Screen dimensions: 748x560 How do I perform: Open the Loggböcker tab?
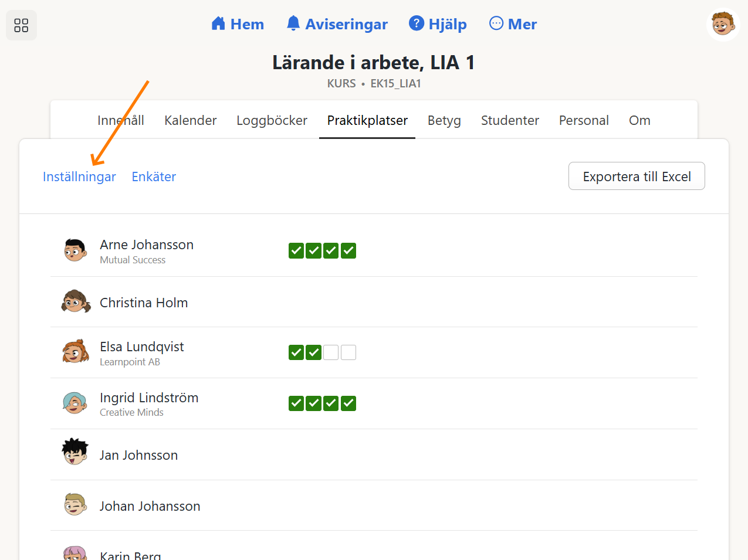coord(272,120)
